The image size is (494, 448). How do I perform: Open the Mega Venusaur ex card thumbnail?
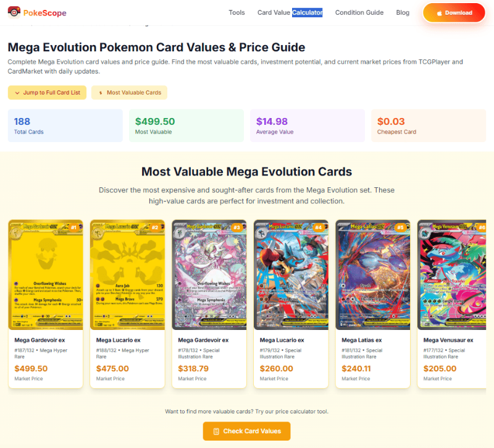[451, 275]
